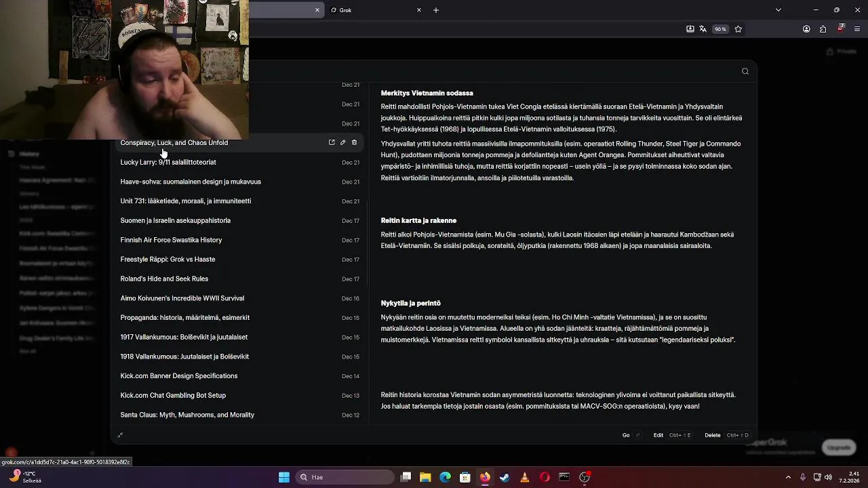
Task: Click the rename pencil icon for Conspiracy chat
Action: click(x=343, y=142)
